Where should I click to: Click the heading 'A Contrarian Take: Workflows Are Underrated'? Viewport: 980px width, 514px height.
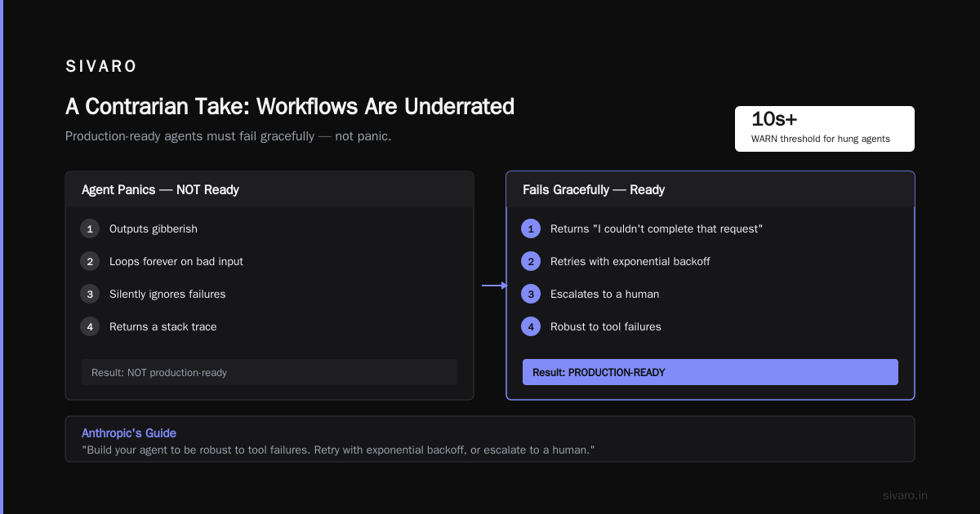coord(290,107)
